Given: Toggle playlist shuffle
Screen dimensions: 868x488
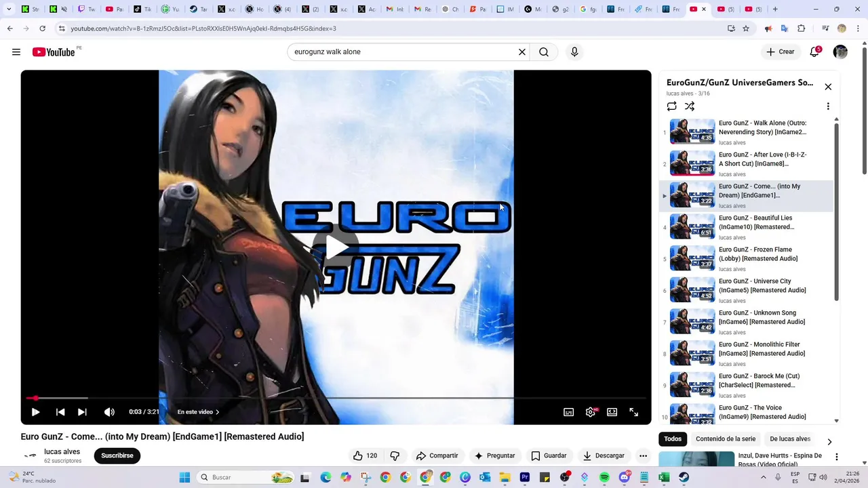Looking at the screenshot, I should [x=690, y=106].
